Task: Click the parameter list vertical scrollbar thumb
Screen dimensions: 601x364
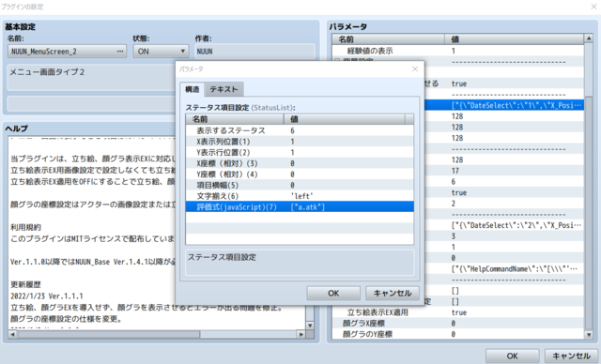Action: (589, 70)
